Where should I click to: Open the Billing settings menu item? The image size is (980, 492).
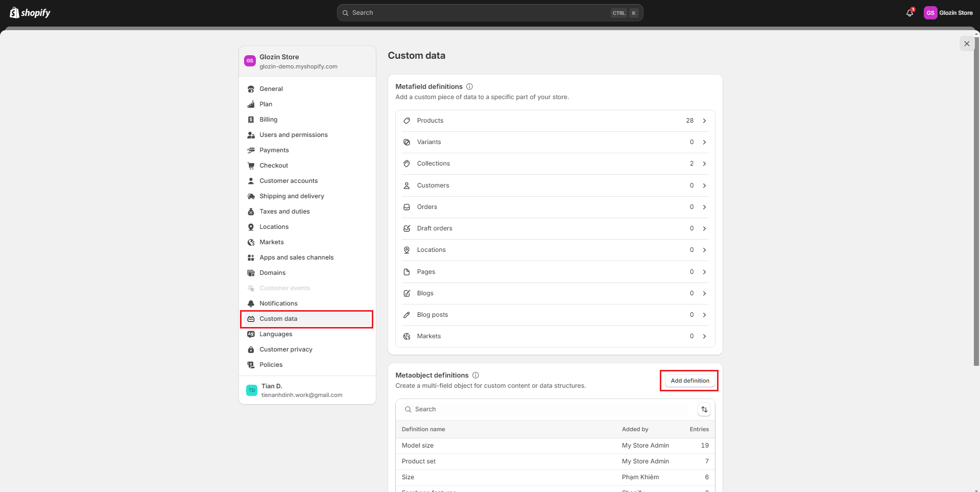click(268, 120)
